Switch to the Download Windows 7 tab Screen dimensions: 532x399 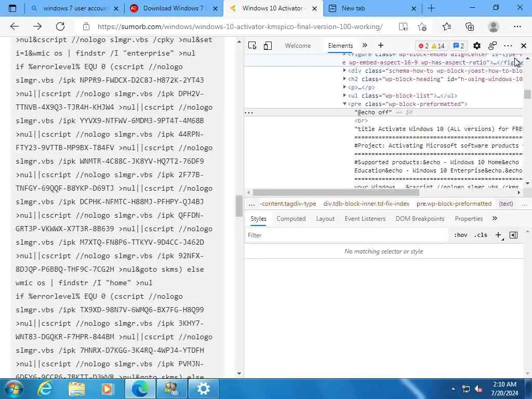click(x=174, y=8)
